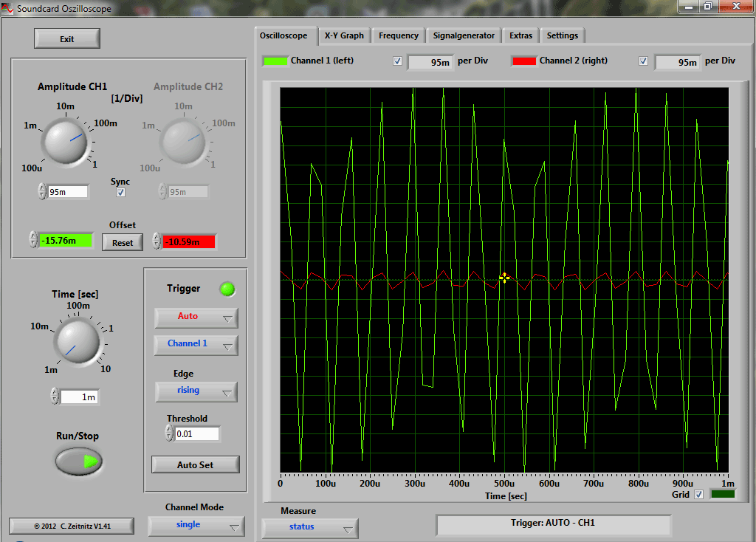The width and height of the screenshot is (756, 542).
Task: Toggle the Grid checkbox
Action: pos(698,495)
